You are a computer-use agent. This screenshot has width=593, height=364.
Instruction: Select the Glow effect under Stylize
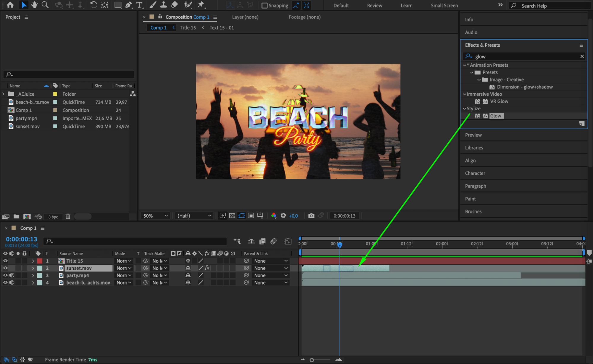[495, 116]
